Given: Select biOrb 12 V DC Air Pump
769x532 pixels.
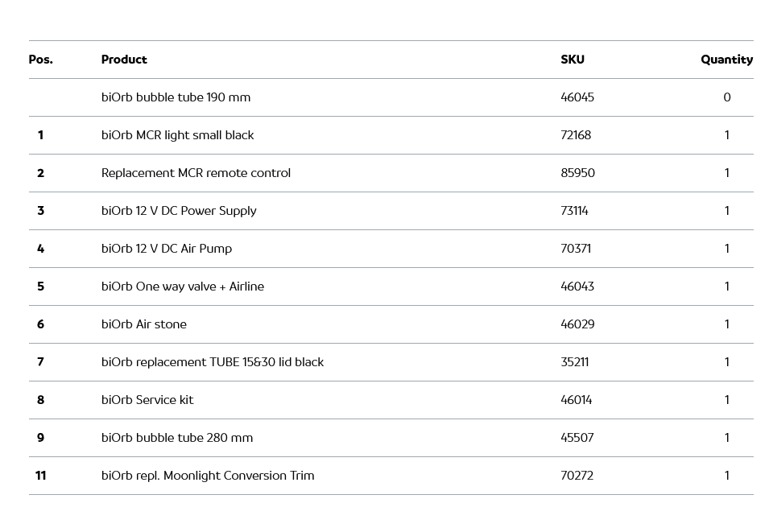Looking at the screenshot, I should [167, 249].
